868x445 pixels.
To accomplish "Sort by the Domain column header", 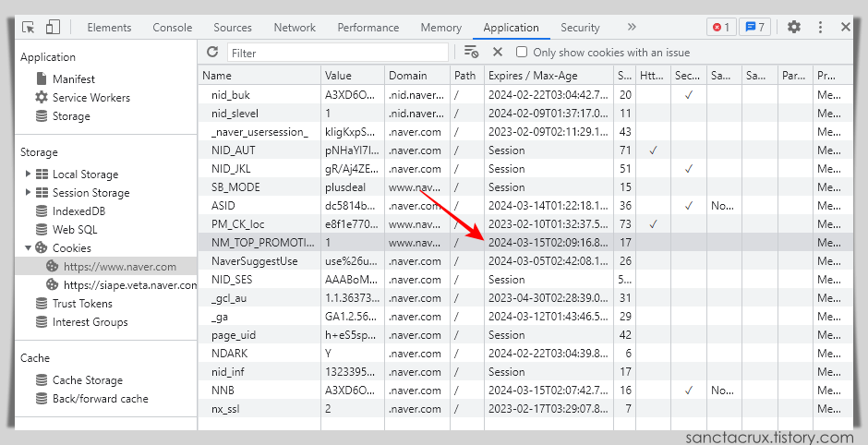I will [417, 76].
